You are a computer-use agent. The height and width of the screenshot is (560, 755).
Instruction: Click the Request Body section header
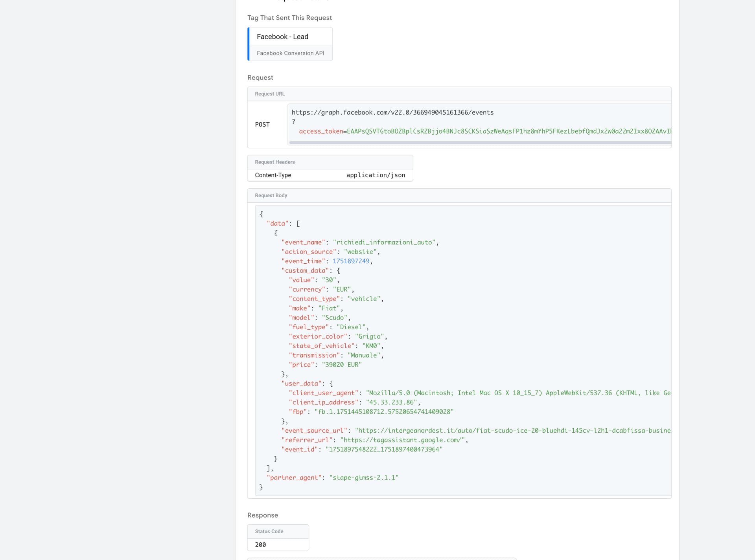pos(271,196)
